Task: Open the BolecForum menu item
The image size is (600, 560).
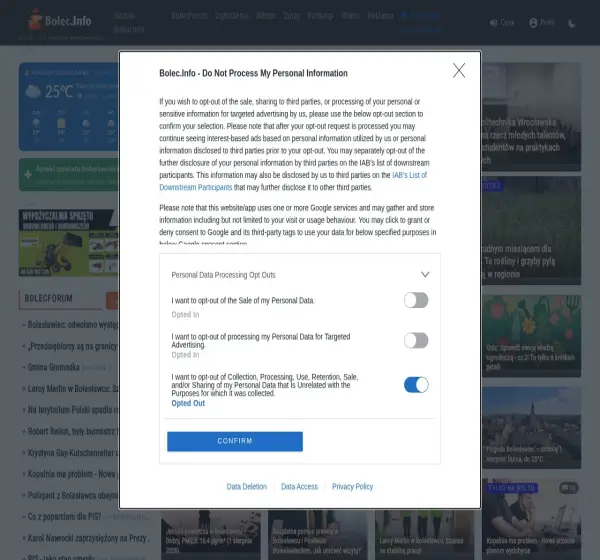Action: click(189, 16)
